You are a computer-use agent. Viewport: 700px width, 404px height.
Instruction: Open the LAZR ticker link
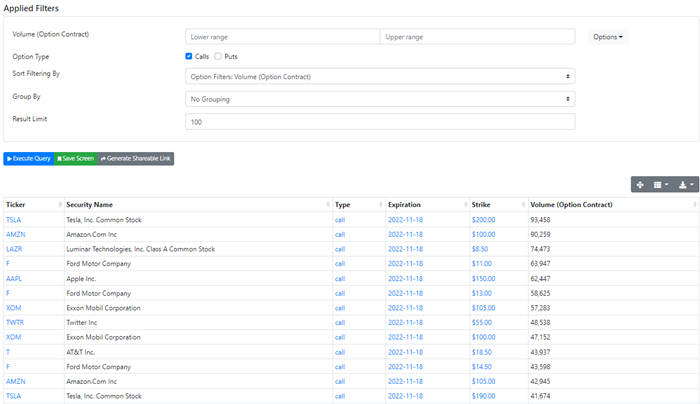(14, 249)
